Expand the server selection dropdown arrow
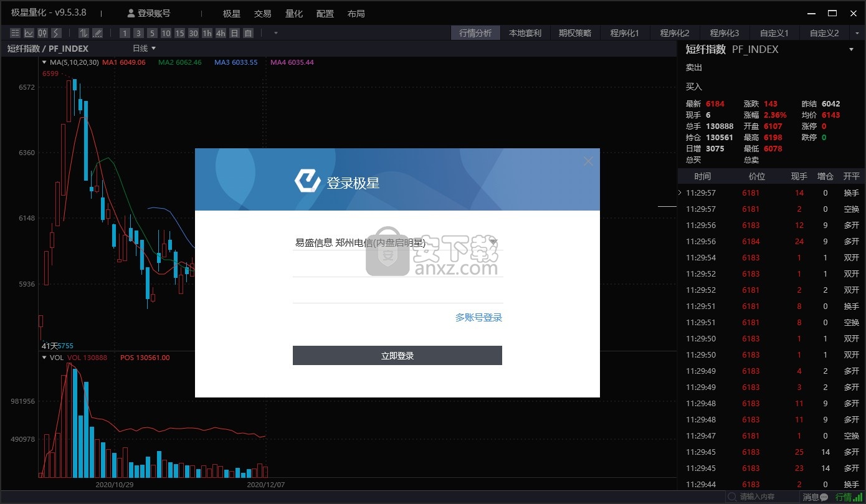 pos(493,242)
